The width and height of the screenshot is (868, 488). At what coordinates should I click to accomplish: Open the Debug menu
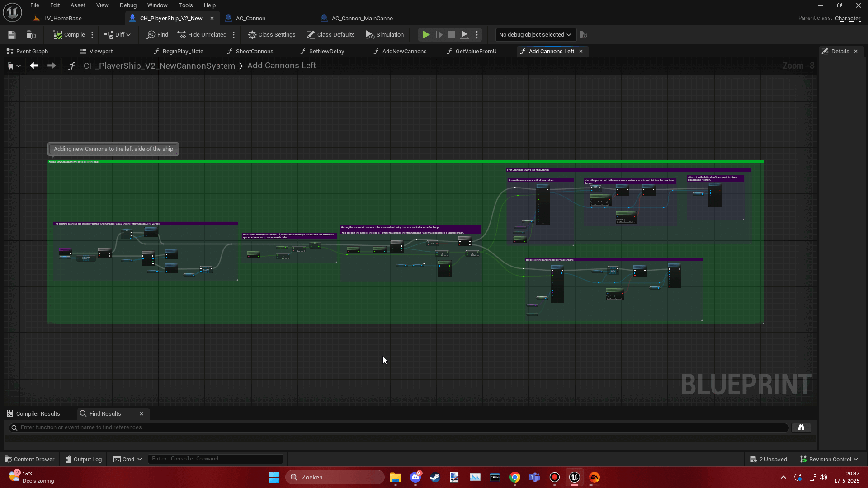click(x=128, y=5)
